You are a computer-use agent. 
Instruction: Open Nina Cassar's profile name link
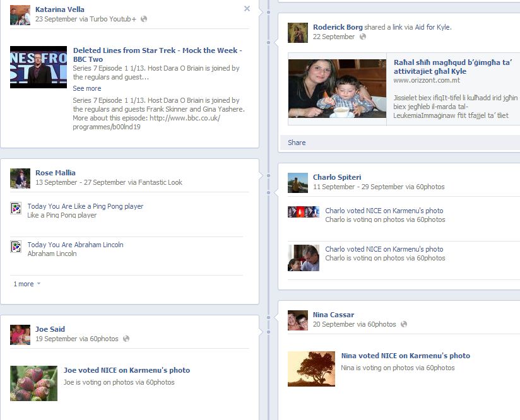click(333, 315)
